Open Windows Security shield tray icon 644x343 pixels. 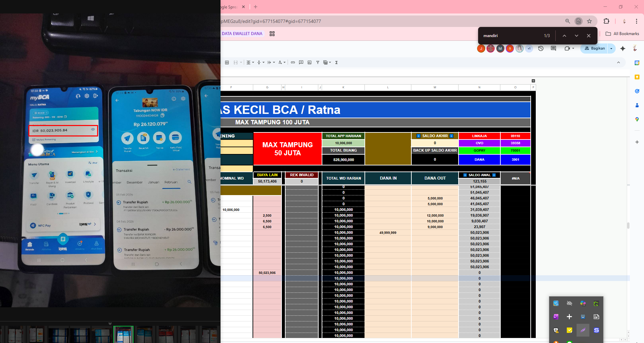pyautogui.click(x=556, y=330)
